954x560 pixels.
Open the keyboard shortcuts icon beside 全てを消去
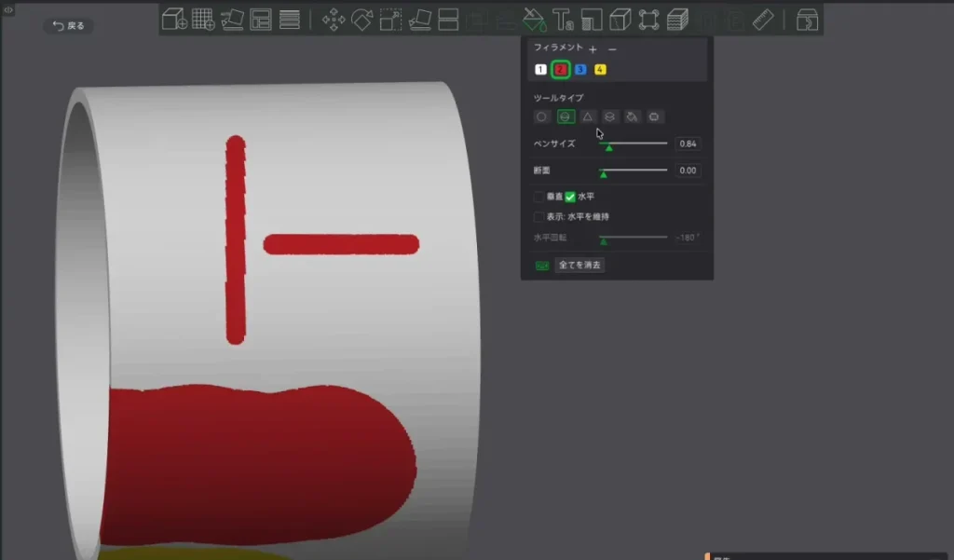(x=542, y=266)
